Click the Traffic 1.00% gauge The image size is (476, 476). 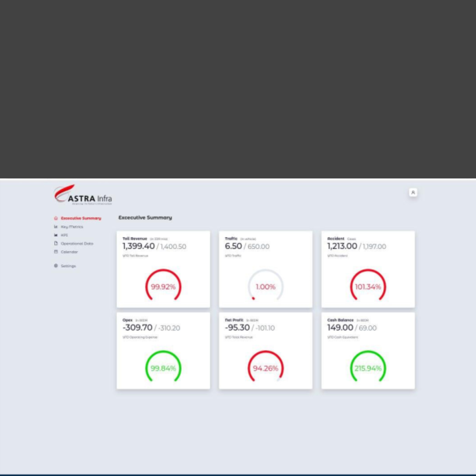(265, 287)
